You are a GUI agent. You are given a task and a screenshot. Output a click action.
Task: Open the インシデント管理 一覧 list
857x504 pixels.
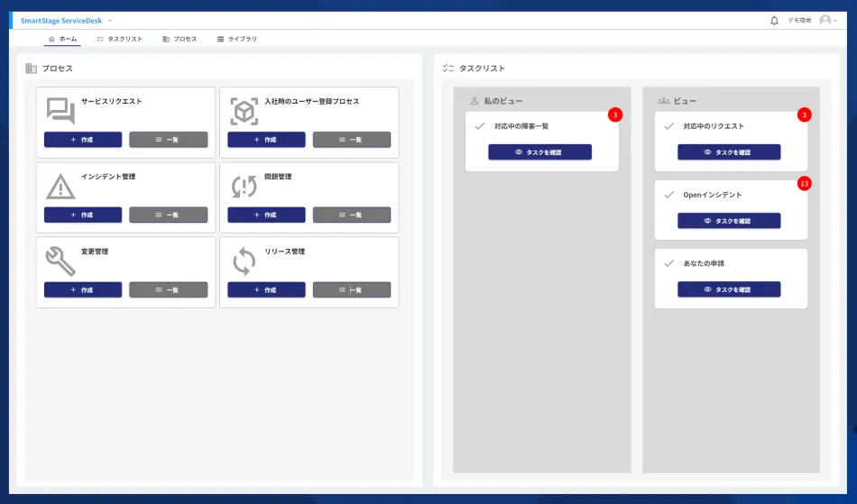pyautogui.click(x=169, y=215)
